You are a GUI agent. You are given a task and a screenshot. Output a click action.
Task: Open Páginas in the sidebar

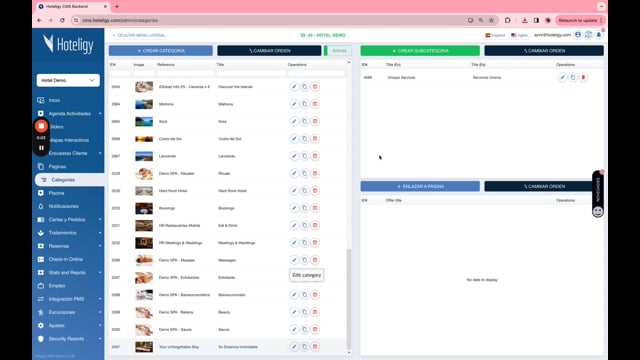pos(57,167)
